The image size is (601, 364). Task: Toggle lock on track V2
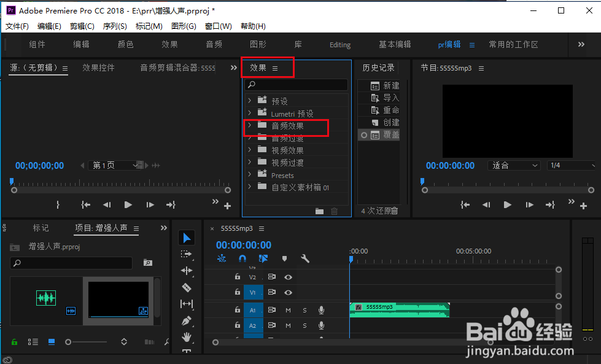[x=237, y=277]
